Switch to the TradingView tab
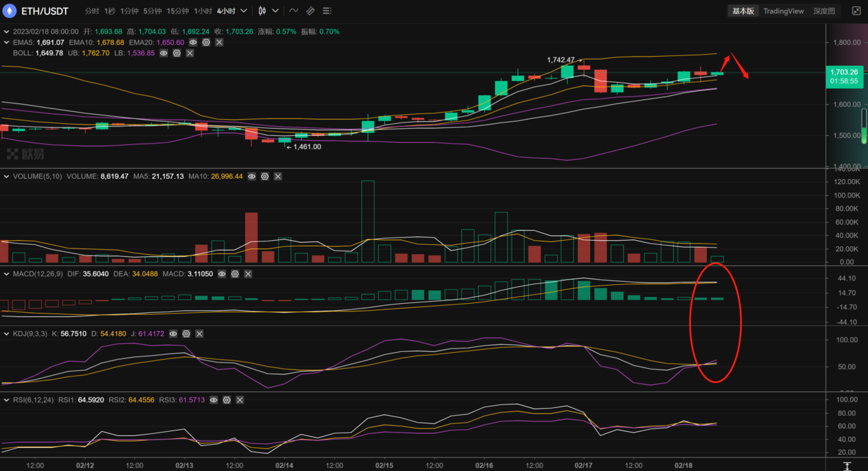 point(783,11)
